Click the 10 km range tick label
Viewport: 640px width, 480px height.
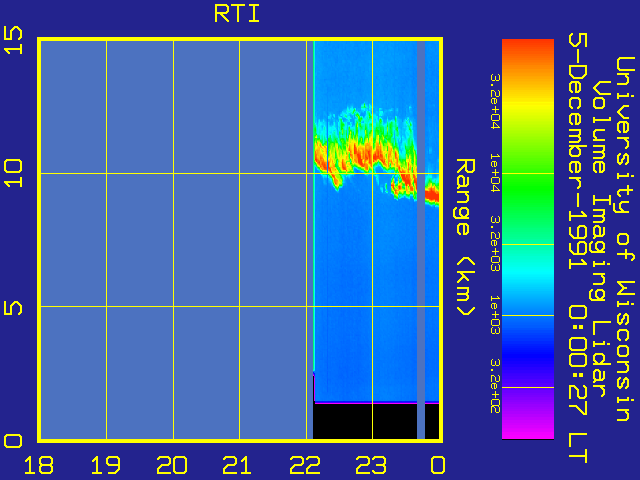(x=13, y=173)
